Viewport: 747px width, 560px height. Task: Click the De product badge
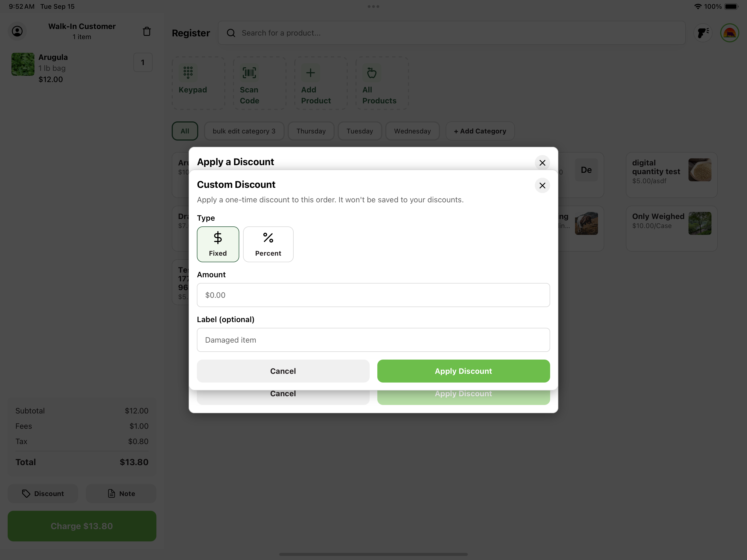click(x=586, y=170)
